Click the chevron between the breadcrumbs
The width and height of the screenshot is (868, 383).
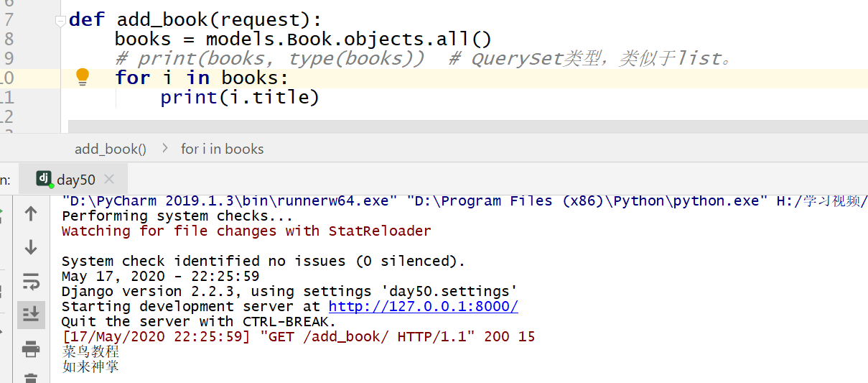164,149
